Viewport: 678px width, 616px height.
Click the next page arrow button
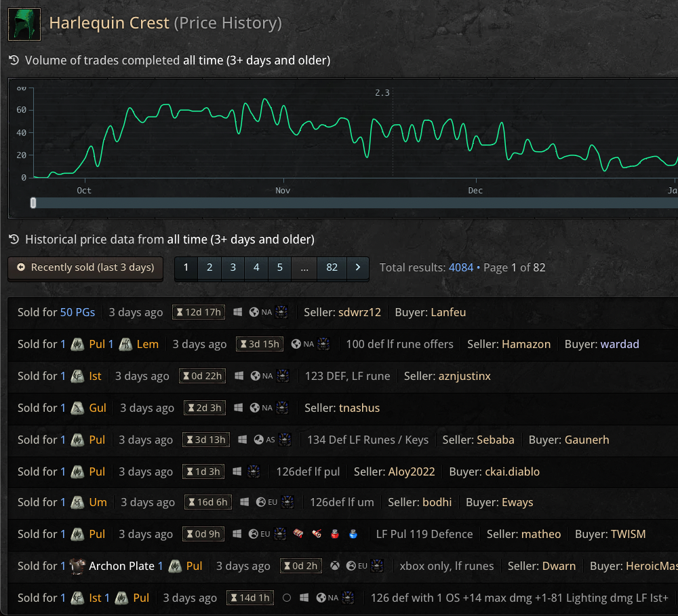click(x=358, y=267)
